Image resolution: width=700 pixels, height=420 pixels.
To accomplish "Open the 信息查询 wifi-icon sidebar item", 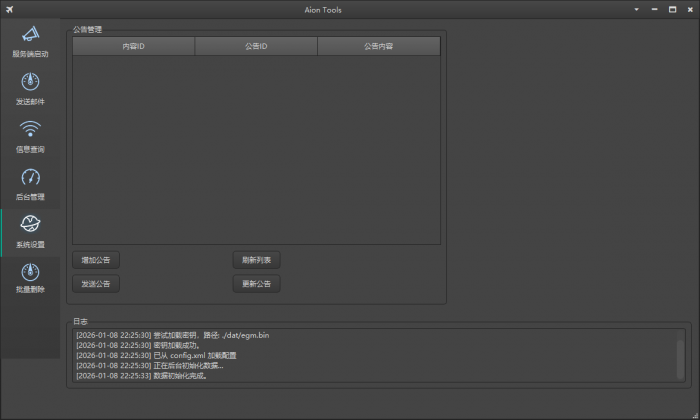I will 30,137.
